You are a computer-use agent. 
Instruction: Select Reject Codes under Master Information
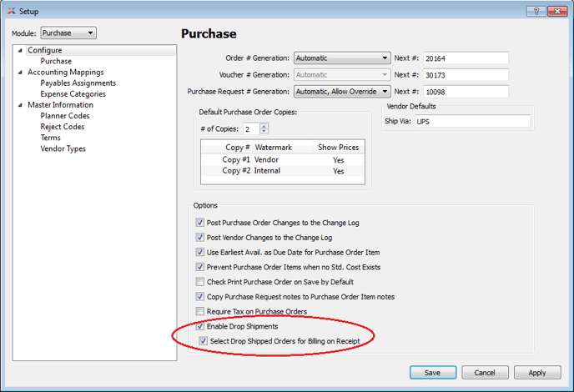pyautogui.click(x=62, y=127)
